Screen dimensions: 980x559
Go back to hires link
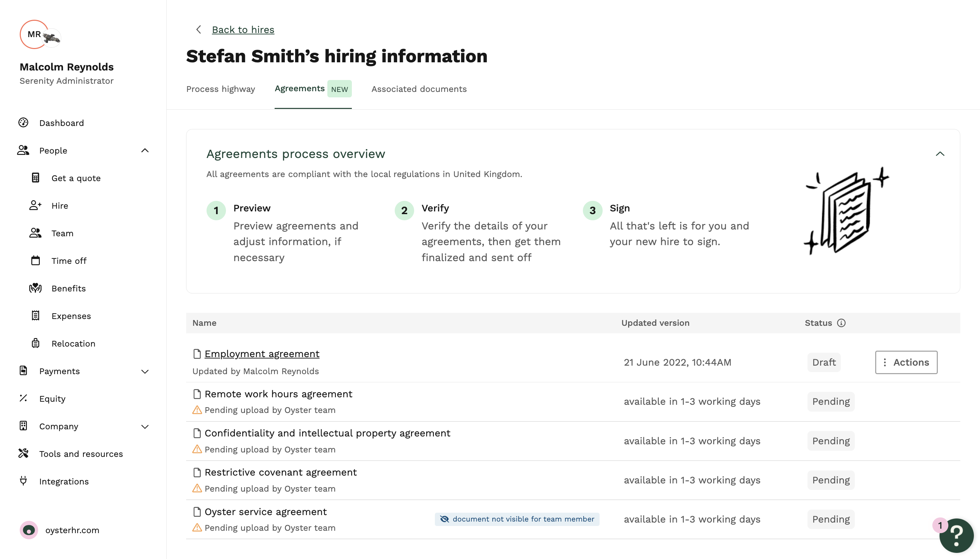243,30
